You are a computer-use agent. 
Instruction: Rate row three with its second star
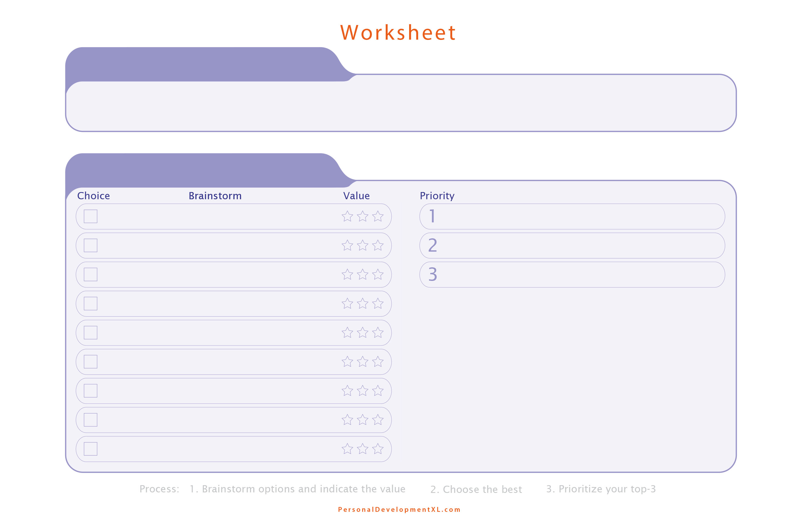pos(363,275)
